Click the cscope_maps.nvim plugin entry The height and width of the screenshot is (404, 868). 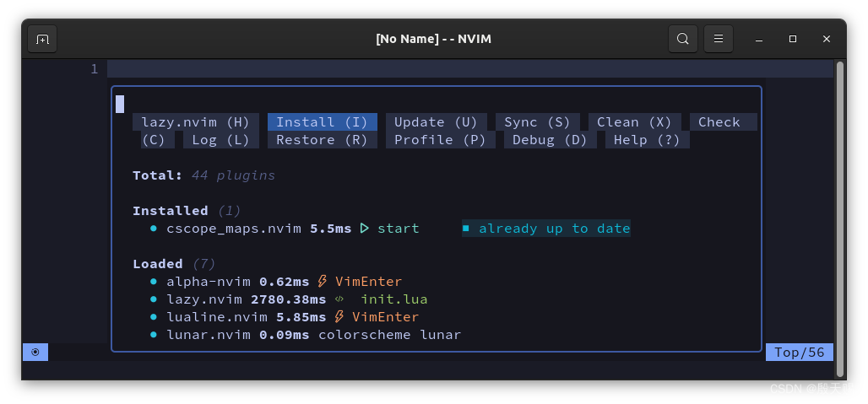[234, 229]
